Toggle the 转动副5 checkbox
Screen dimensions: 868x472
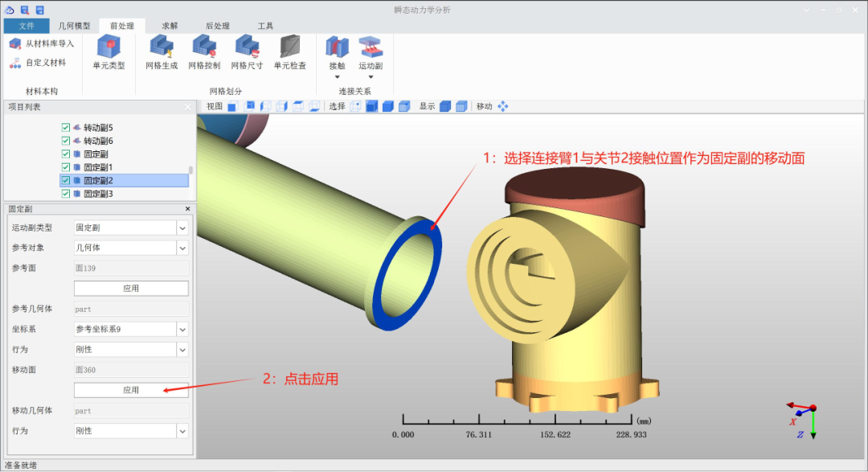click(66, 127)
